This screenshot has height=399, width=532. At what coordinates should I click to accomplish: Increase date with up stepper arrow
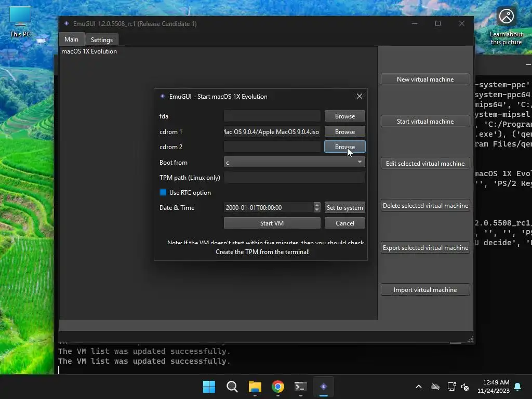pyautogui.click(x=317, y=205)
